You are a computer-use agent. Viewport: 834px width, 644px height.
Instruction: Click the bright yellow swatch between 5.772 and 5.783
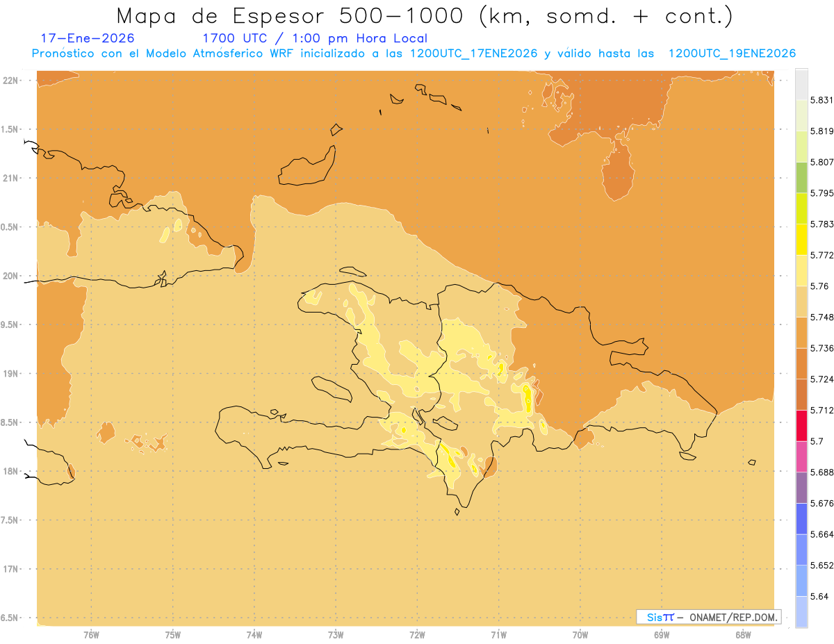801,239
